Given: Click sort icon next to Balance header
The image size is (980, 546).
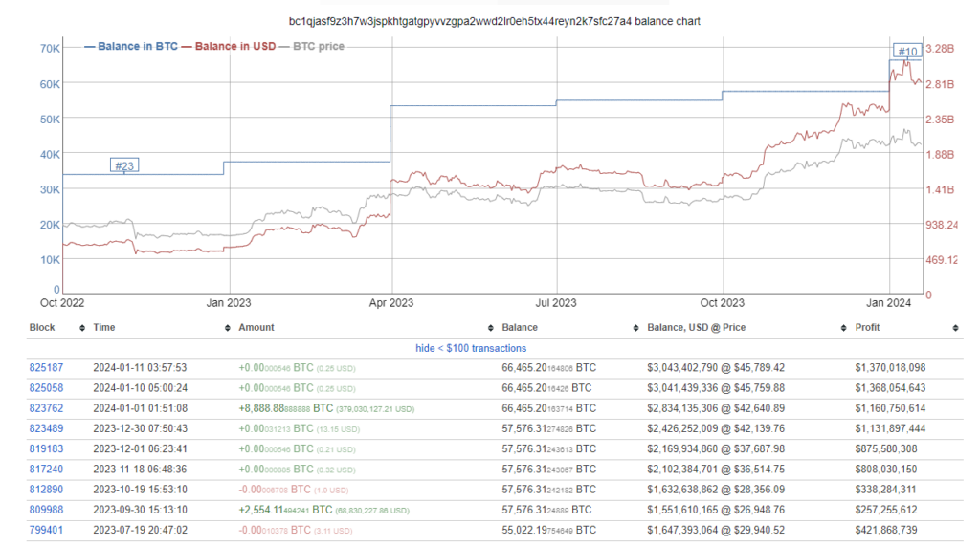Looking at the screenshot, I should 635,328.
